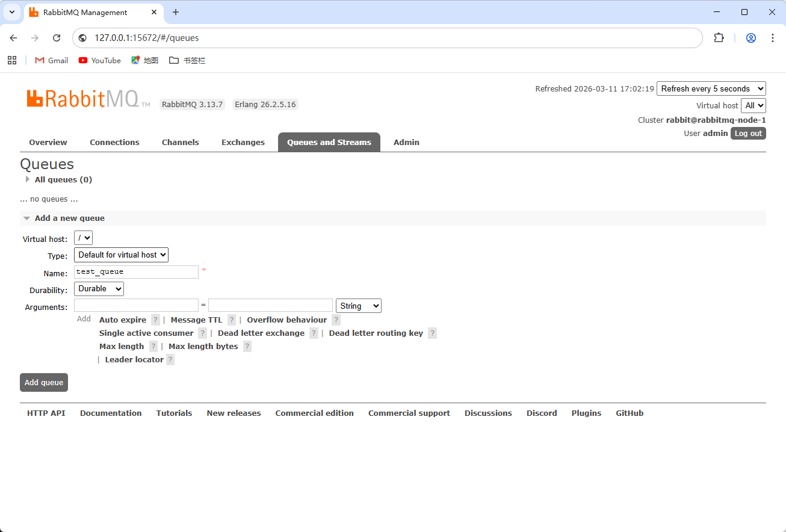Click the Auto expire help question mark

click(155, 320)
